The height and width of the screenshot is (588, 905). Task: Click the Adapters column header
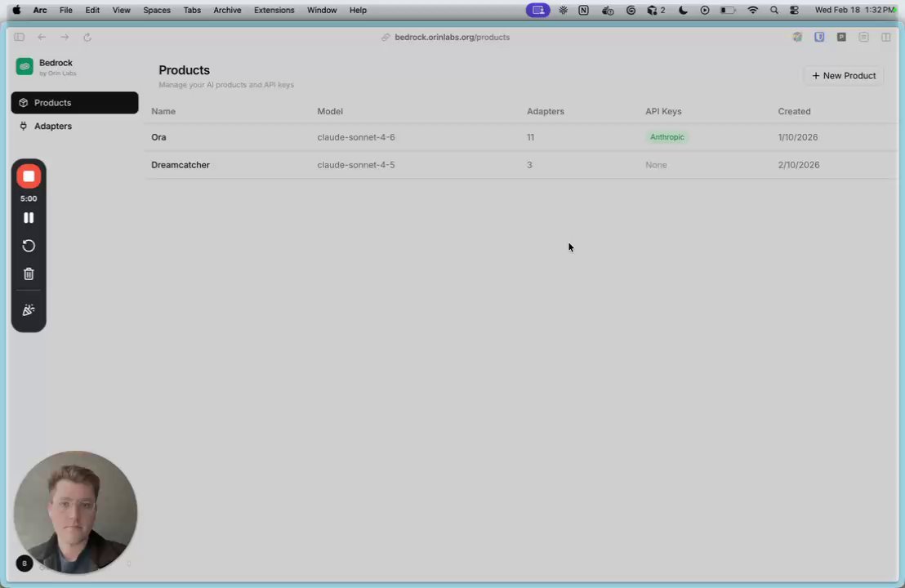[546, 111]
